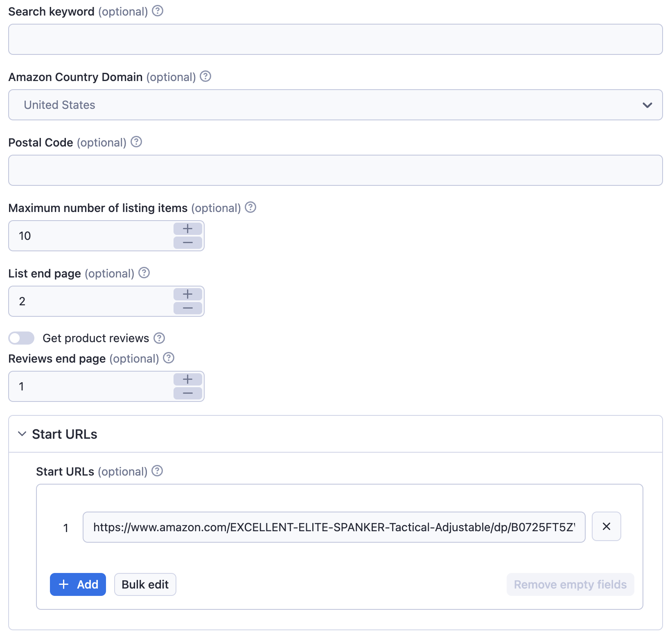Screen dimensions: 672x636
Task: Focus the Search keyword input field
Action: 335,39
